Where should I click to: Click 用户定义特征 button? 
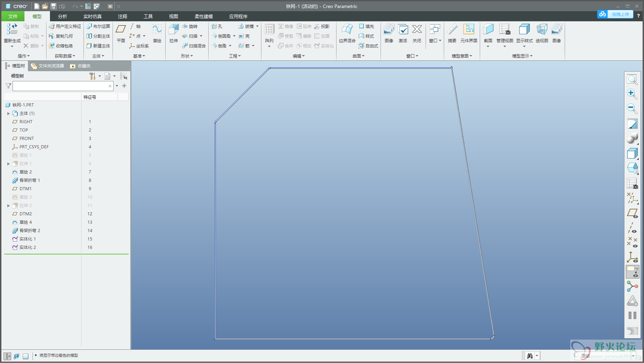point(65,26)
